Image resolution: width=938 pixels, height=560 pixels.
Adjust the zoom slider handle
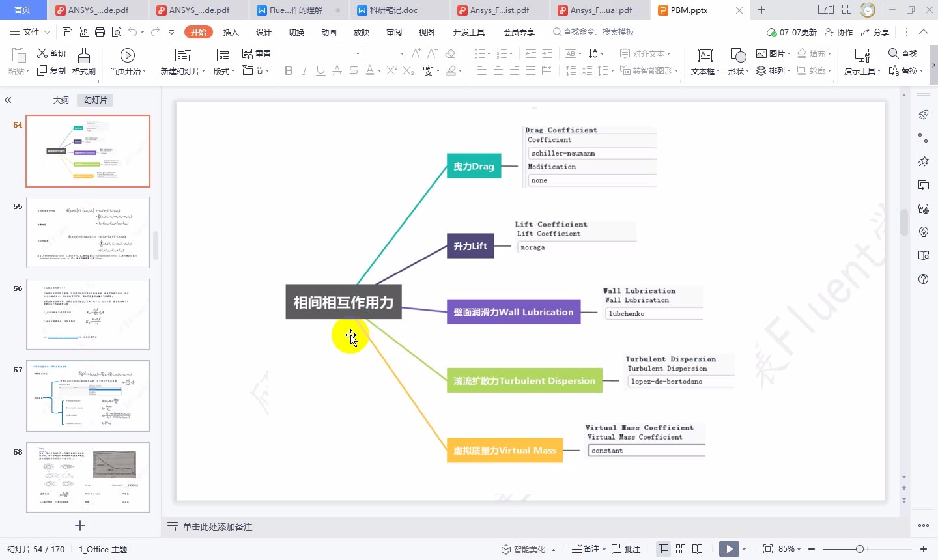[860, 549]
